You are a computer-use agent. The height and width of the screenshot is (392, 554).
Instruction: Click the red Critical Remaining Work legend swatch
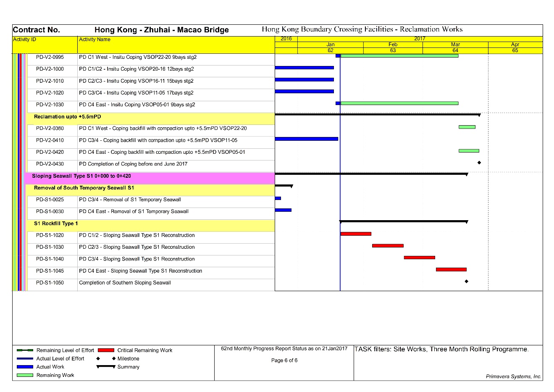(106, 350)
